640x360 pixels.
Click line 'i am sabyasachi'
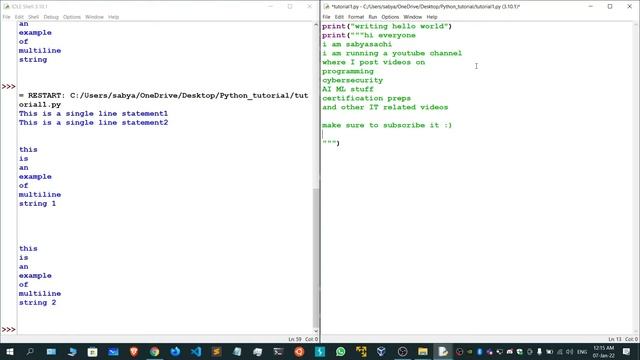[357, 44]
